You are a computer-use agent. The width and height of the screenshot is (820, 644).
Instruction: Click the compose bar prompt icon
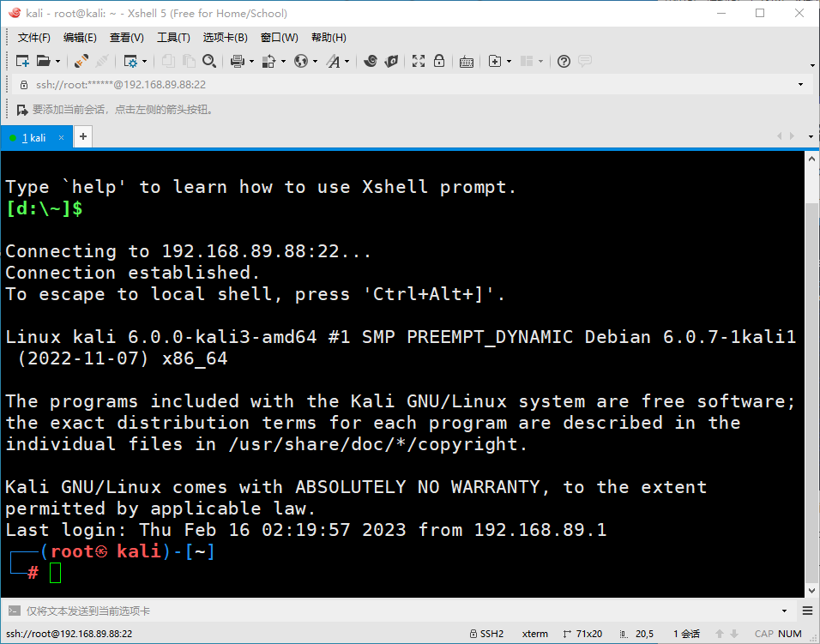(x=15, y=611)
